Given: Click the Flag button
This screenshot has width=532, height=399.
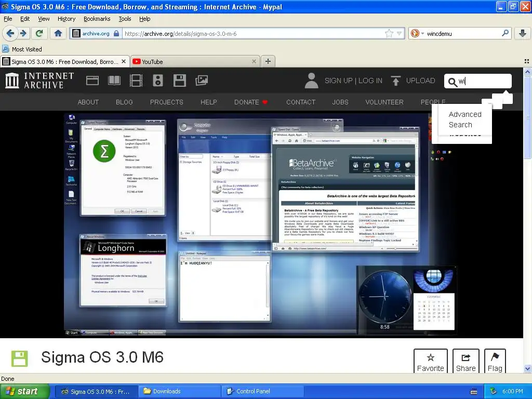Looking at the screenshot, I should click(x=495, y=362).
